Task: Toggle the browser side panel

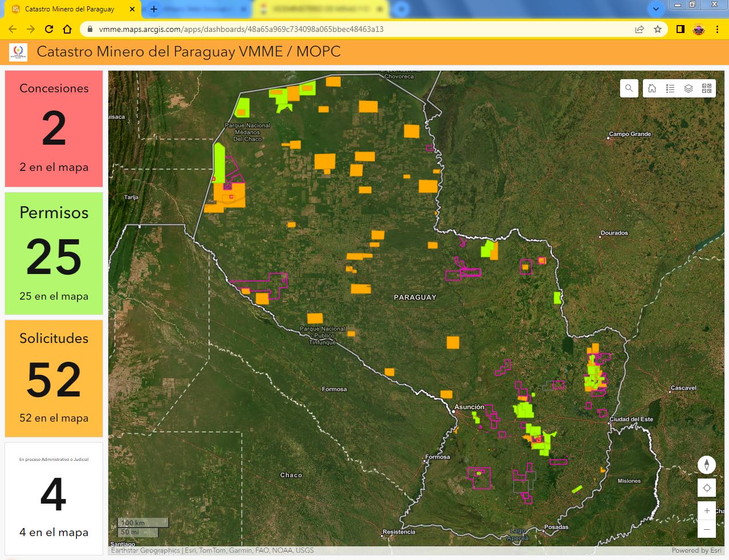Action: point(680,29)
